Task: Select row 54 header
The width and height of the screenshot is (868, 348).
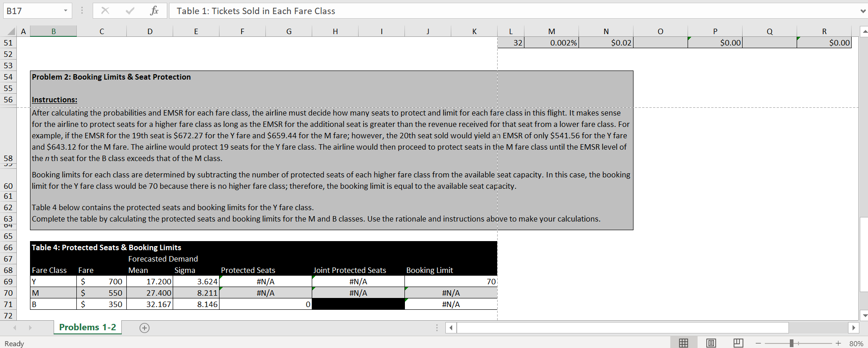Action: [x=8, y=77]
